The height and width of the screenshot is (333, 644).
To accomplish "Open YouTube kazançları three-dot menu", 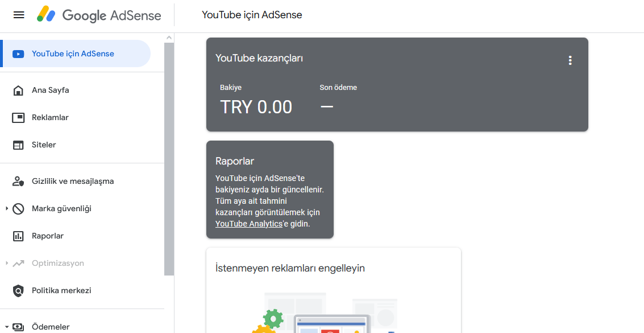I will click(570, 60).
